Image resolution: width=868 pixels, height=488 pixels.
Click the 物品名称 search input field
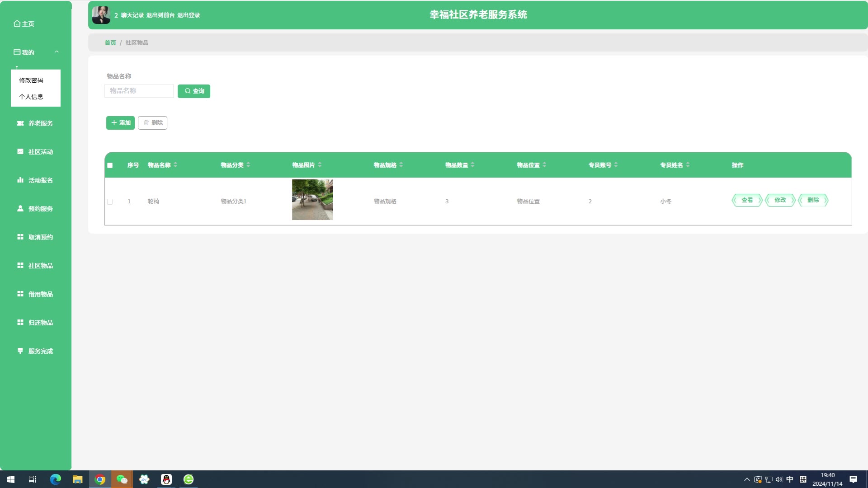tap(139, 91)
